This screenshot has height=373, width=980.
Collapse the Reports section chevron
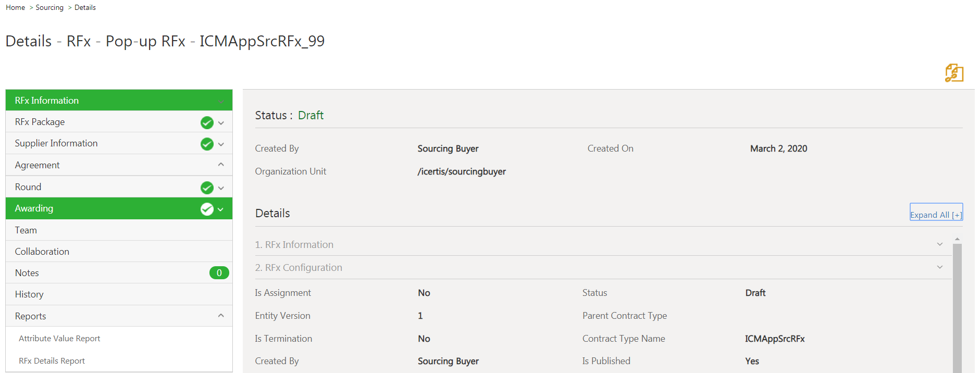[221, 316]
